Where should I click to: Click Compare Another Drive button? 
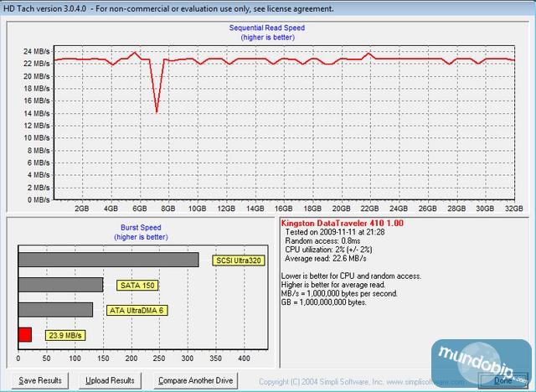(195, 380)
